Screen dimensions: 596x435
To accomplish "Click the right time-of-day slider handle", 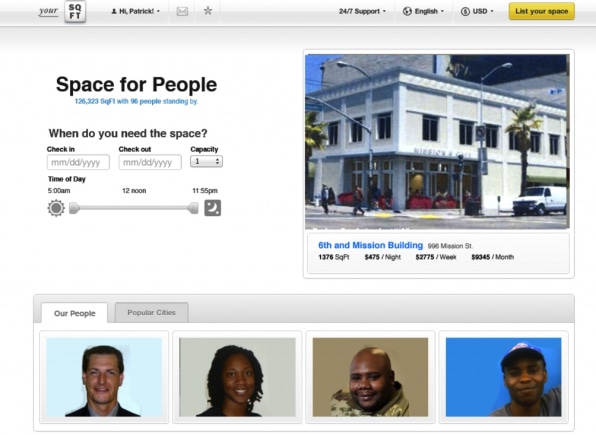I will click(193, 208).
